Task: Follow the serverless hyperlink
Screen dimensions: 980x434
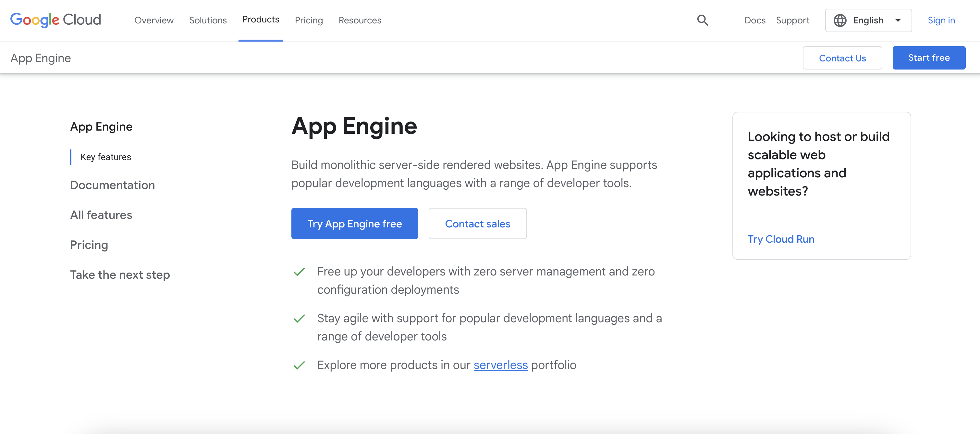Action: 501,365
